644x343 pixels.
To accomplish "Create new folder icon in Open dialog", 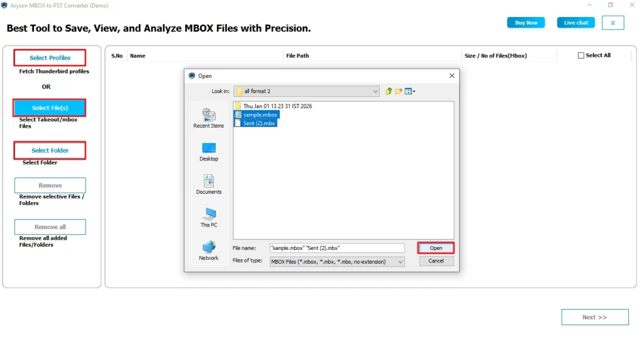I will click(x=398, y=91).
